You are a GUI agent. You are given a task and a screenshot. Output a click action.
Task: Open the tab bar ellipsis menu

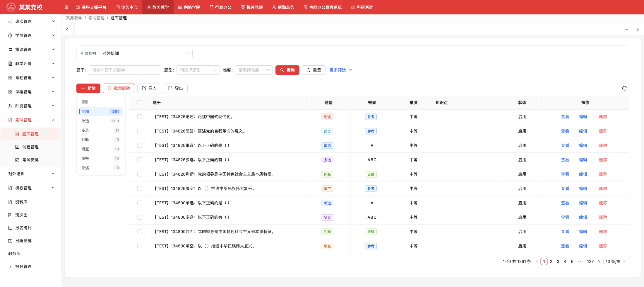tap(626, 29)
